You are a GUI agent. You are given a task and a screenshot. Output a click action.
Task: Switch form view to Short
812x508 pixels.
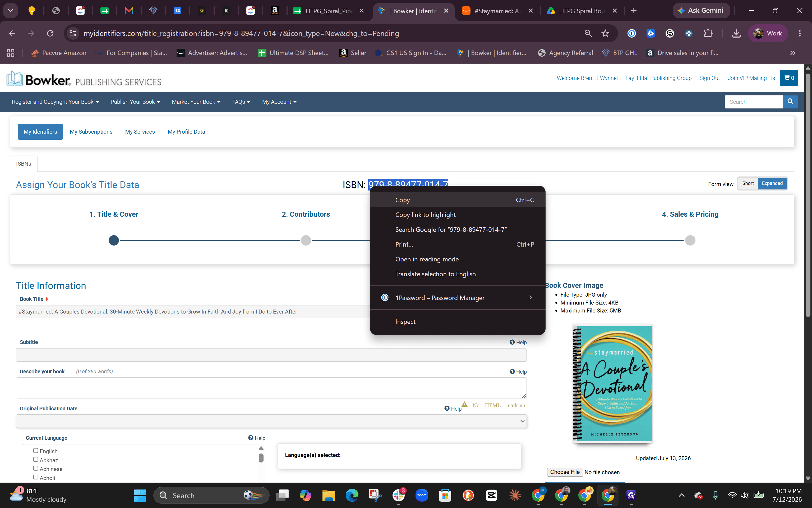point(748,183)
